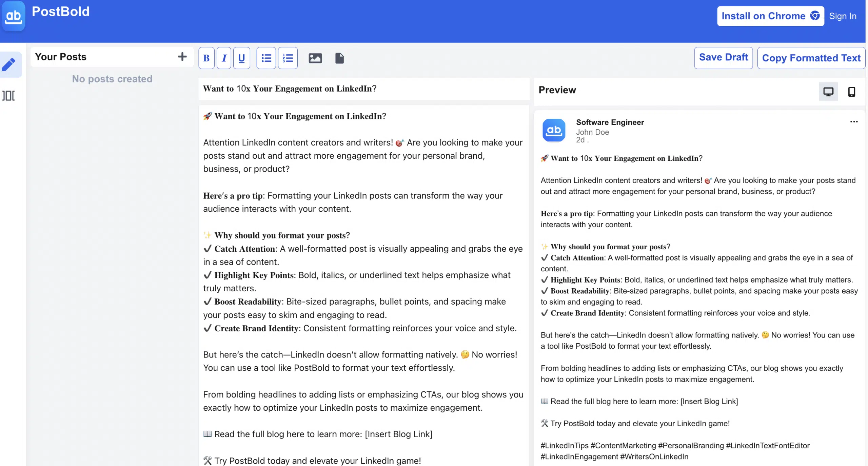Insert a bulleted list
The width and height of the screenshot is (868, 466).
point(266,58)
